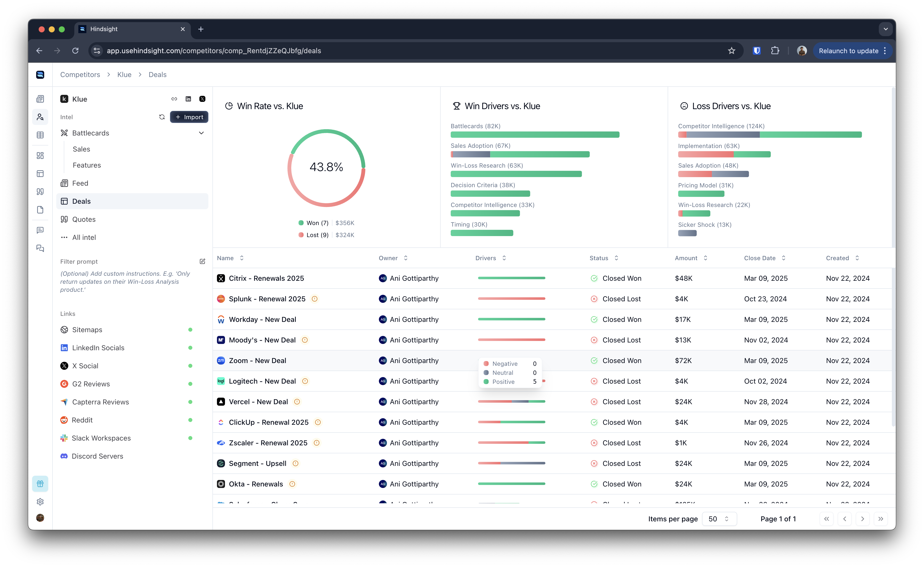Viewport: 924px width, 567px height.
Task: Open the competitors icon in left rail
Action: pyautogui.click(x=40, y=117)
